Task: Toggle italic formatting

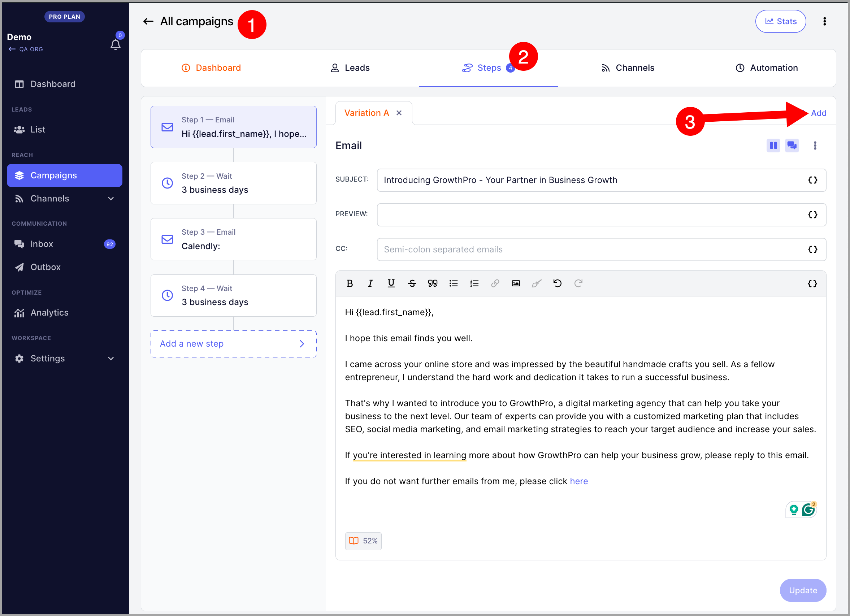Action: coord(370,284)
